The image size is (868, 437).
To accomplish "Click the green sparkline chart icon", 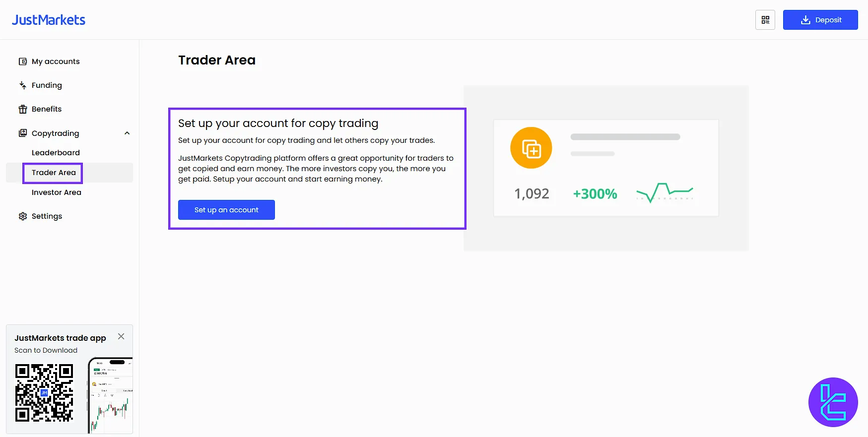I will tap(665, 192).
